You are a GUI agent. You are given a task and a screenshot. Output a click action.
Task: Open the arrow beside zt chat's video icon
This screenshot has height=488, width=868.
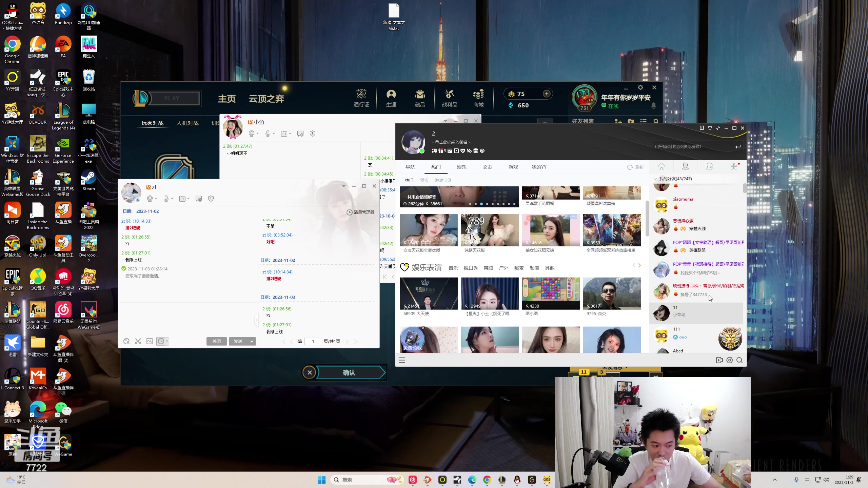coord(156,199)
